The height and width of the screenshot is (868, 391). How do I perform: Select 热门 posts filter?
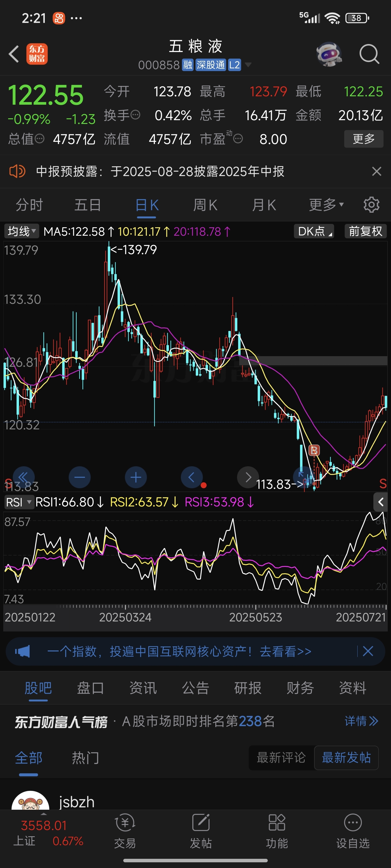point(85,758)
